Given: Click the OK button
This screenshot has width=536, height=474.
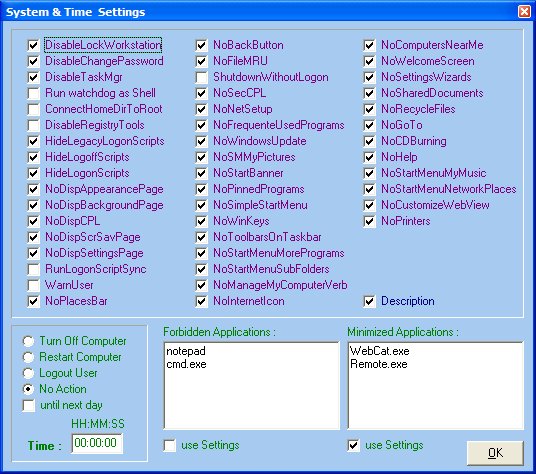Looking at the screenshot, I should (x=495, y=453).
